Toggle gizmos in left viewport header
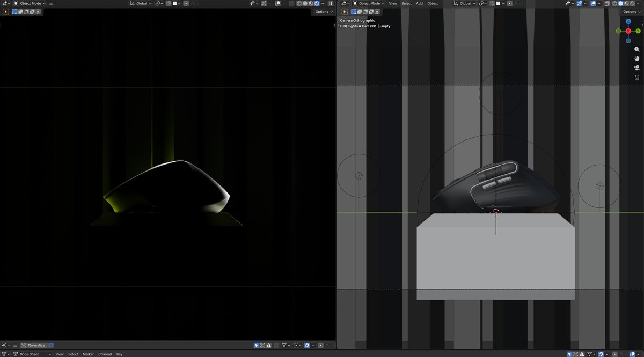The height and width of the screenshot is (357, 644). [264, 3]
